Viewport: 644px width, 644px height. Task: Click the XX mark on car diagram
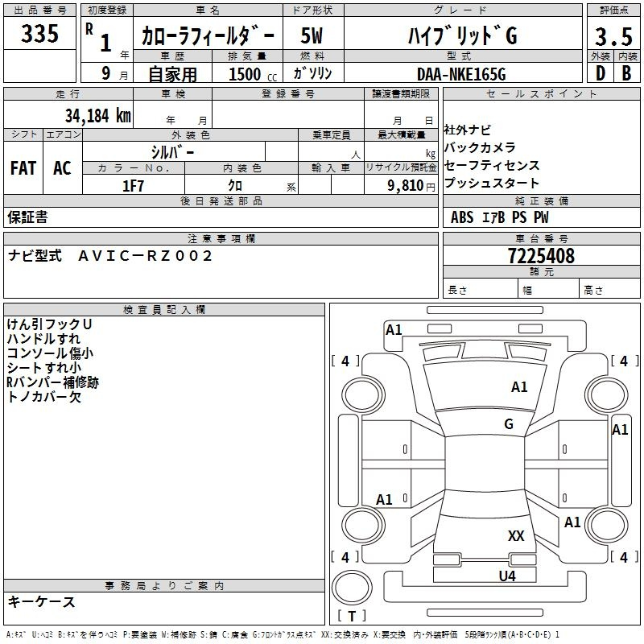click(516, 535)
